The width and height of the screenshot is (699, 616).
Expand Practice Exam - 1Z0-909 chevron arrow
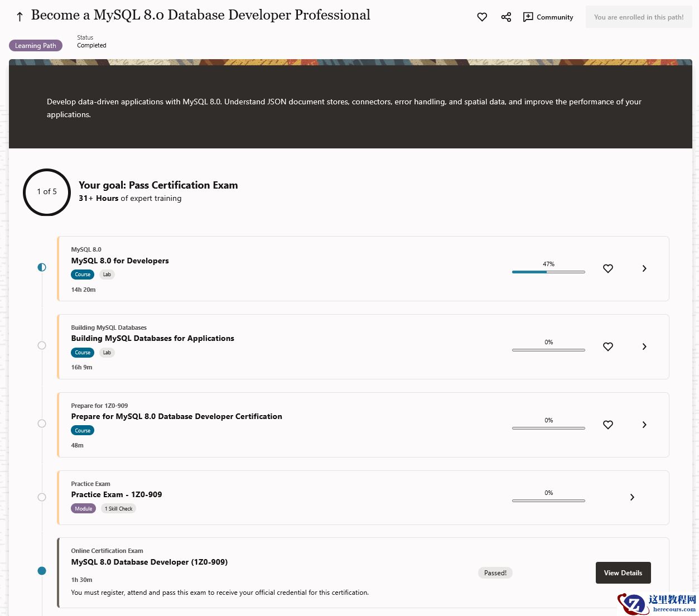point(632,497)
